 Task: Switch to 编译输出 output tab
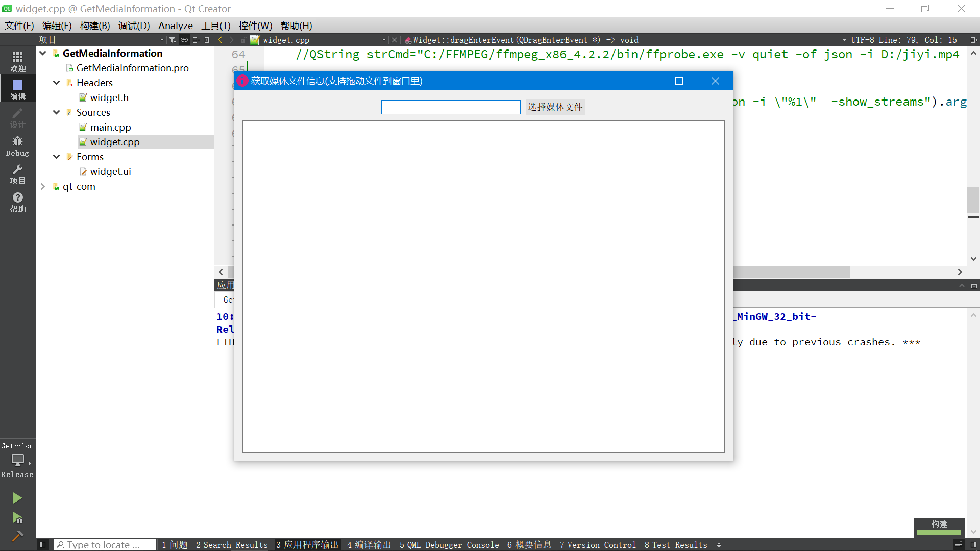point(369,545)
